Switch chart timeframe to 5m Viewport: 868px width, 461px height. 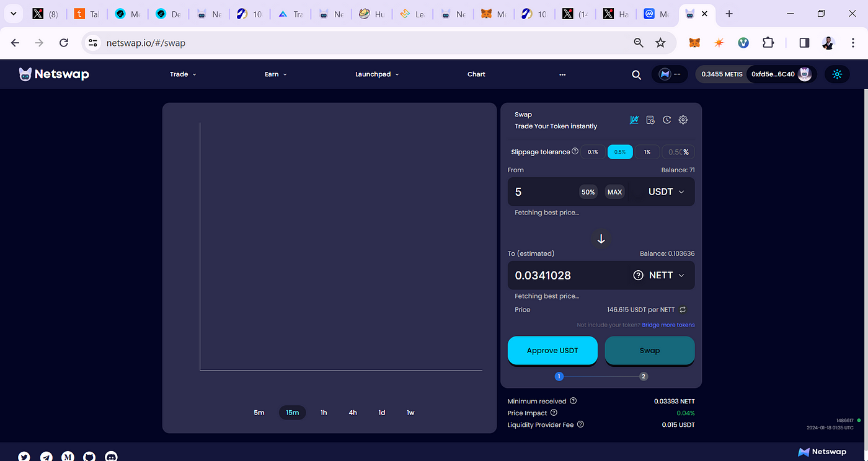click(259, 413)
